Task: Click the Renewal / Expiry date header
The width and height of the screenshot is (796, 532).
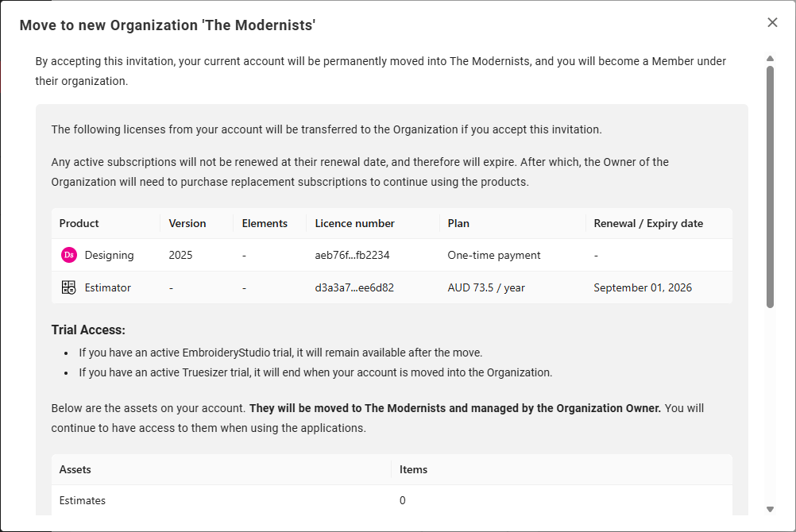Action: tap(648, 224)
